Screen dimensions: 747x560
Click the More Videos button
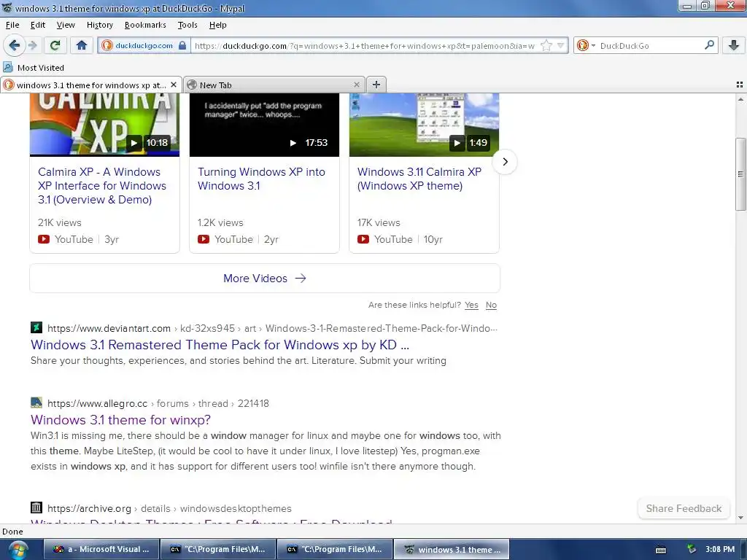[x=265, y=278]
